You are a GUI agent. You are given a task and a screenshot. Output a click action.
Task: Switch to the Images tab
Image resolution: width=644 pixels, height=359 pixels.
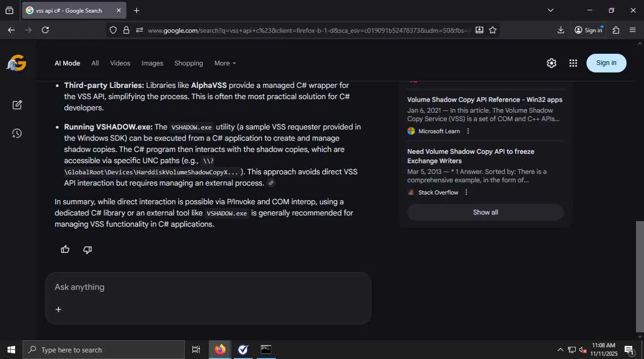pyautogui.click(x=153, y=63)
